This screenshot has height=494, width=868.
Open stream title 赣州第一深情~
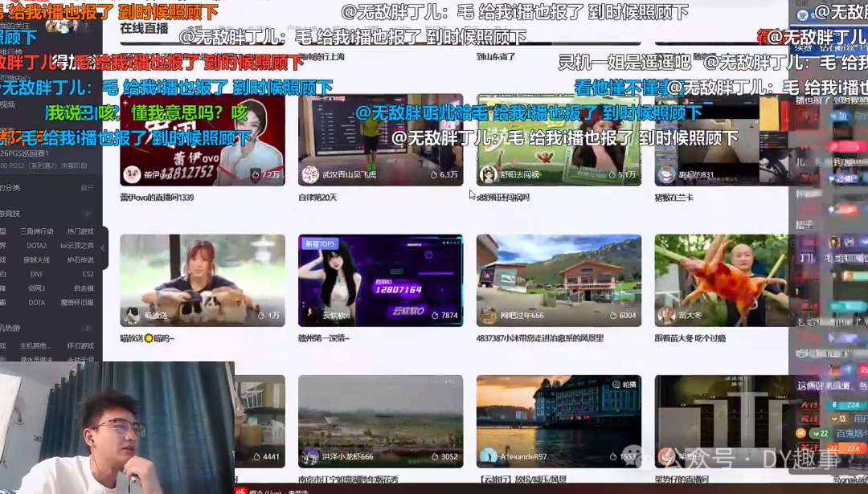(x=324, y=338)
